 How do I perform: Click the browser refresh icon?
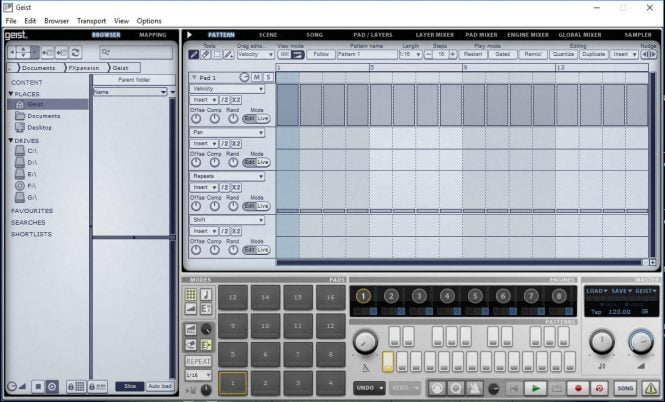pyautogui.click(x=75, y=53)
